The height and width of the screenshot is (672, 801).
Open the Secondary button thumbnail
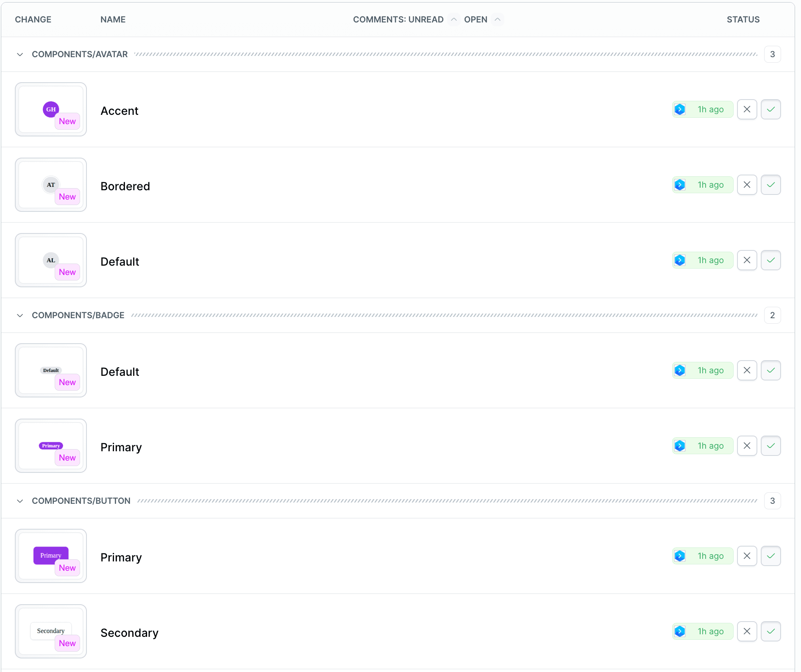[51, 631]
